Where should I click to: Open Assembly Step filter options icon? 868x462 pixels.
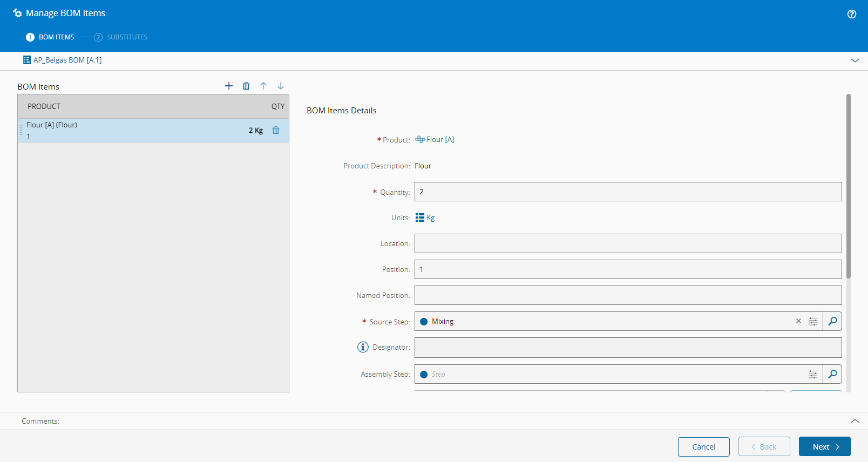coord(813,374)
